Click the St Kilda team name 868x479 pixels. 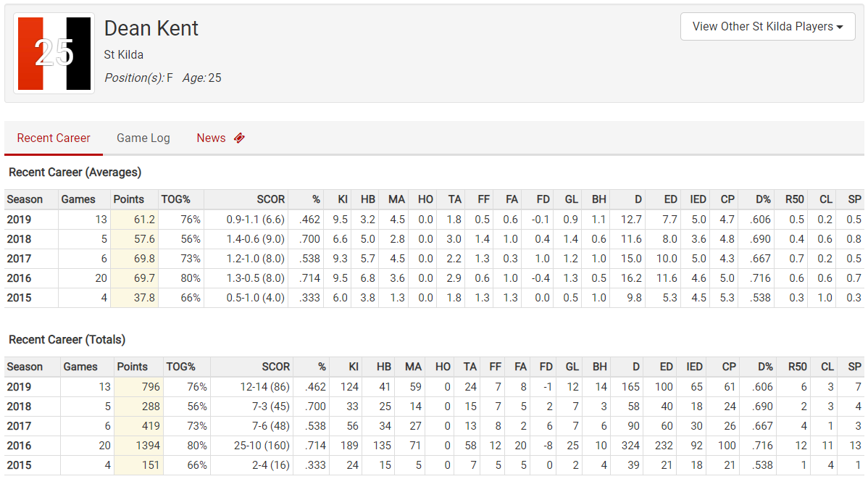click(x=124, y=55)
